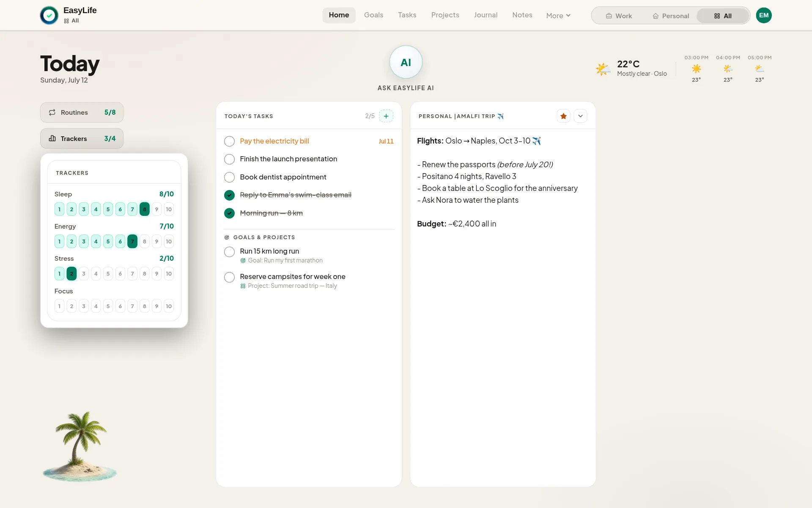Open the Tasks tab
Image resolution: width=812 pixels, height=508 pixels.
(x=407, y=15)
